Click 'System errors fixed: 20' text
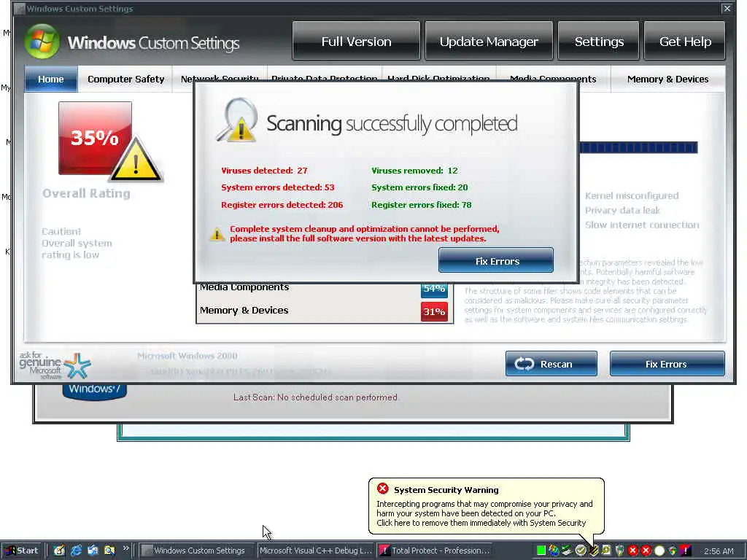The width and height of the screenshot is (747, 560). (419, 187)
